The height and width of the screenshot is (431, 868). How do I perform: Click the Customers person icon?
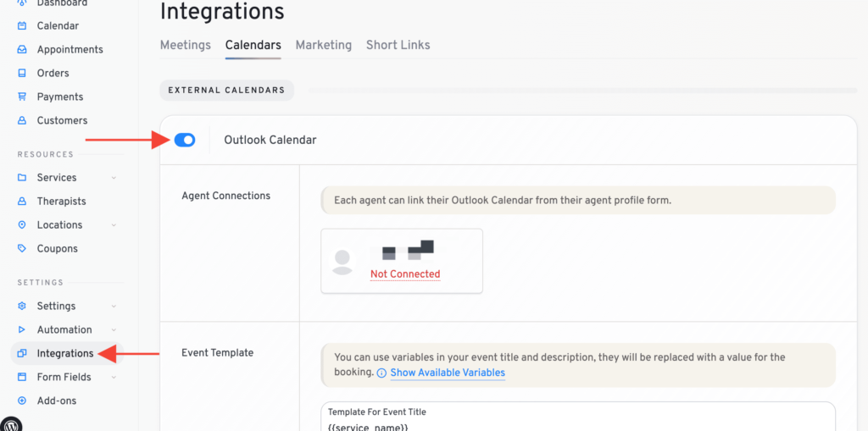(22, 120)
